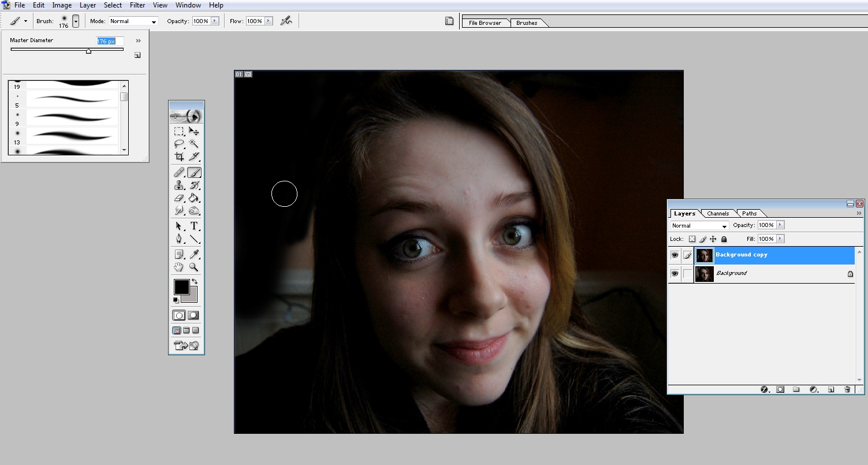Switch to Standard editing mode
Image resolution: width=868 pixels, height=465 pixels.
(179, 315)
